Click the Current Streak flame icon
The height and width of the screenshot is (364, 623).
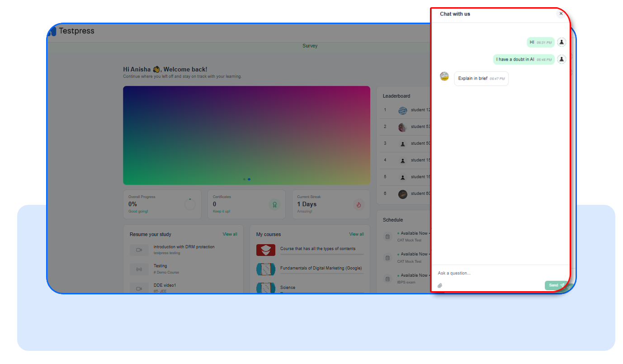pos(359,204)
